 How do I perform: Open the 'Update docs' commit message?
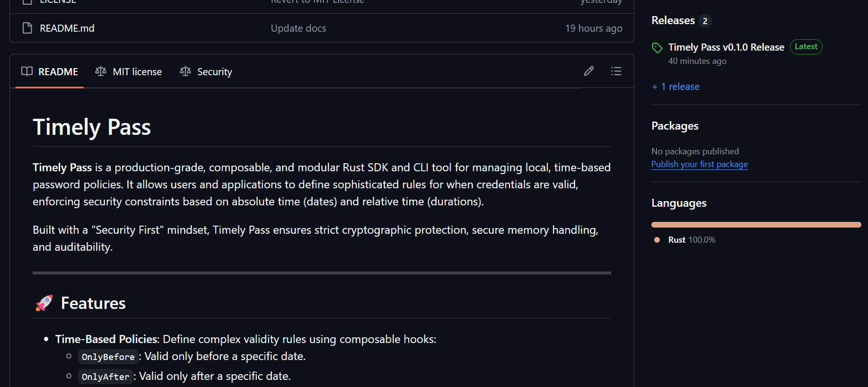click(298, 28)
